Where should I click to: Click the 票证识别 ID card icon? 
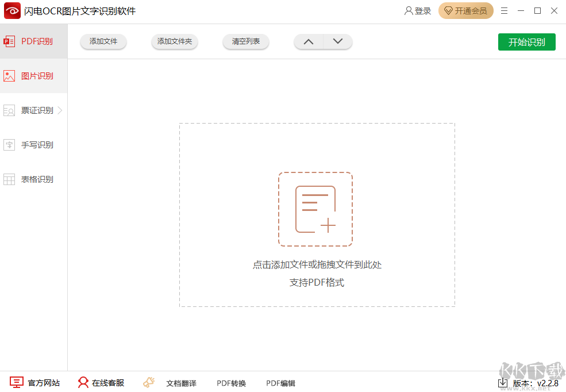(9, 110)
